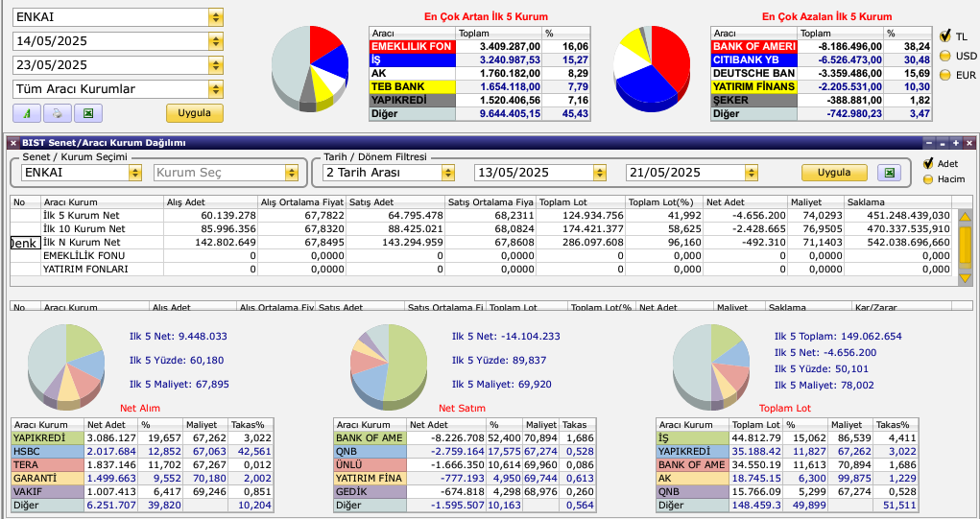The height and width of the screenshot is (519, 980).
Task: Click TERA in the Net Alım table
Action: point(47,464)
